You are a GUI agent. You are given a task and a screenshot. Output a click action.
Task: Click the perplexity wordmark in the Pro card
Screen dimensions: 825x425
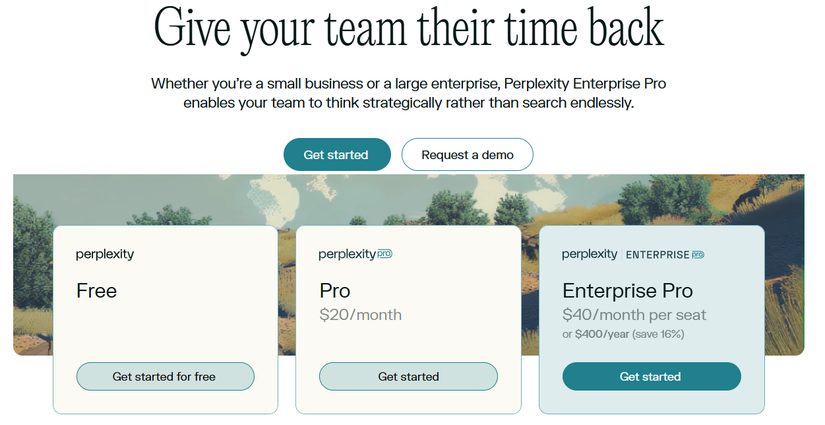(347, 255)
